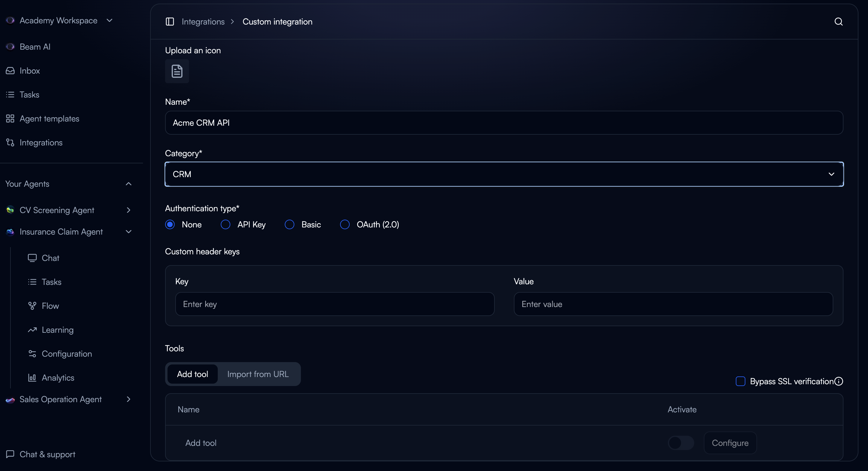This screenshot has height=471, width=868.
Task: Open Chat & support
Action: (x=47, y=454)
